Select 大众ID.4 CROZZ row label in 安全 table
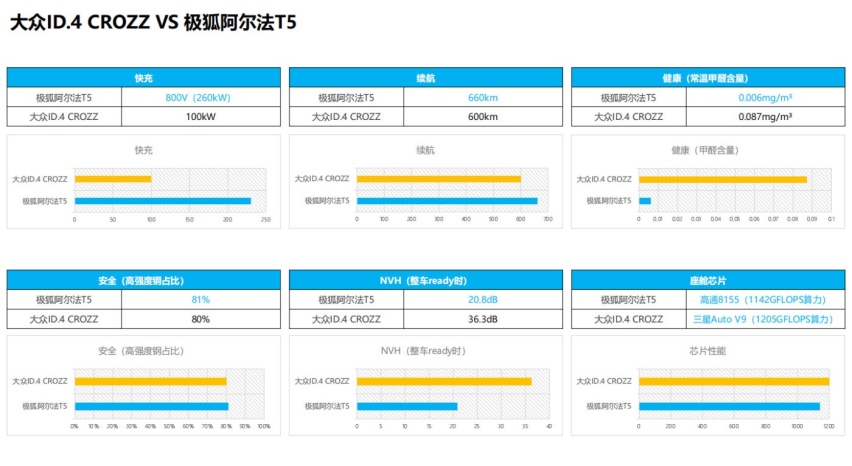Image resolution: width=852 pixels, height=466 pixels. (64, 319)
